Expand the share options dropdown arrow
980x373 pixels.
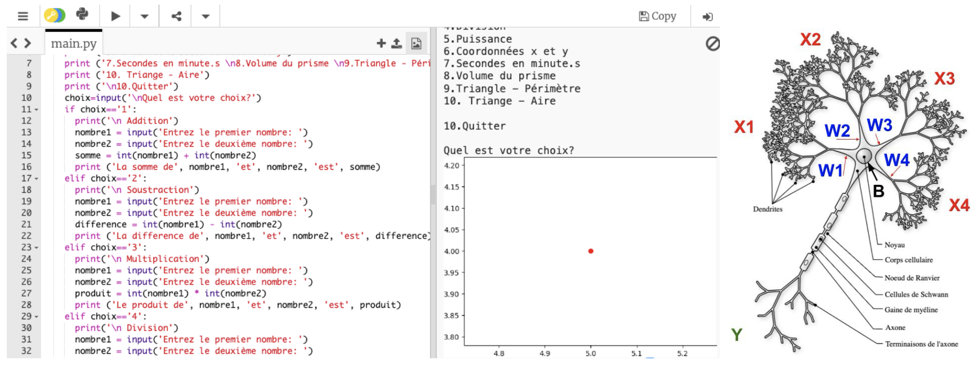205,16
